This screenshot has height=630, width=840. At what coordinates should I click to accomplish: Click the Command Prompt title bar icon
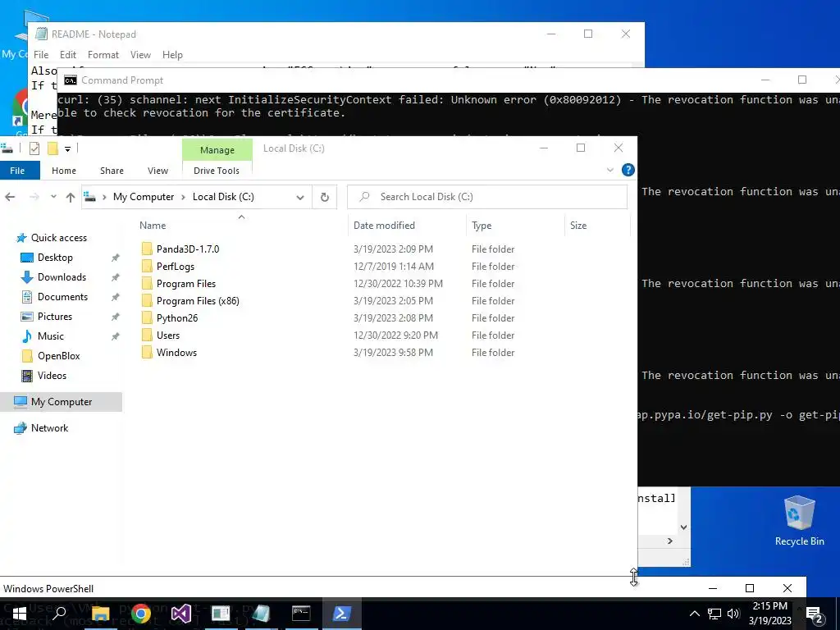[x=71, y=80]
